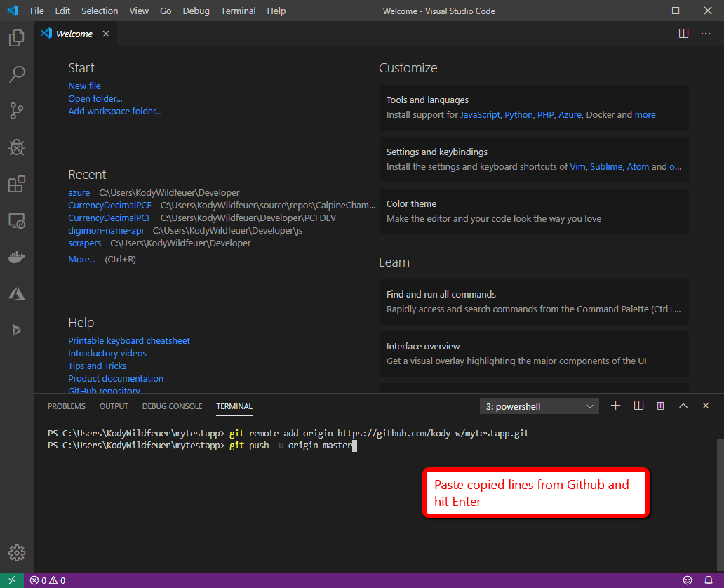Image resolution: width=724 pixels, height=588 pixels.
Task: Open recent CurrencyDecimalPCF in PCFDEV folder
Action: (x=109, y=218)
